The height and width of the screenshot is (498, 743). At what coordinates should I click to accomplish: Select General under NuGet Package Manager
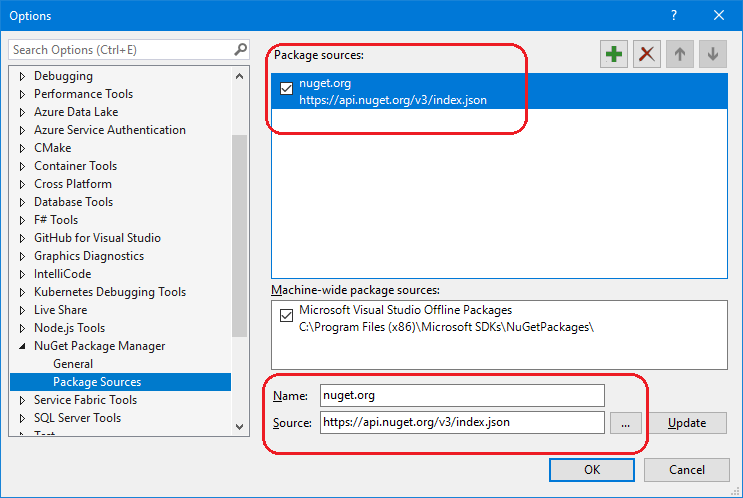coord(73,364)
